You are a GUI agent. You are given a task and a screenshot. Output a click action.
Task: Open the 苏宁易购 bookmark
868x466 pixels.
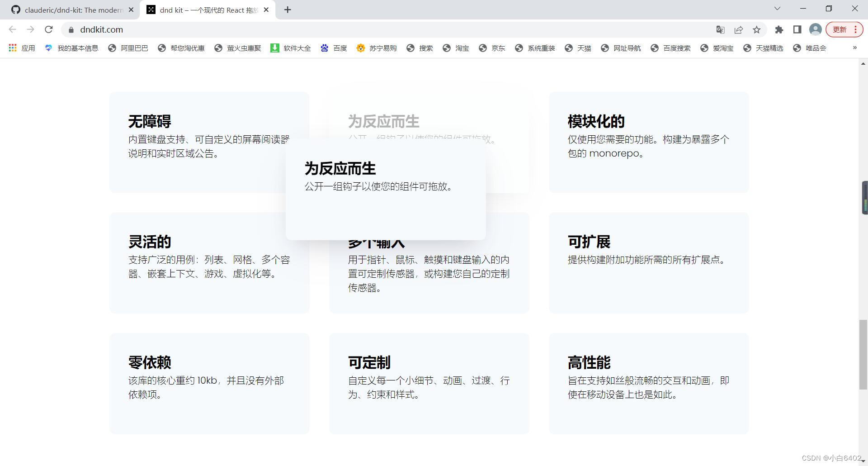point(377,48)
